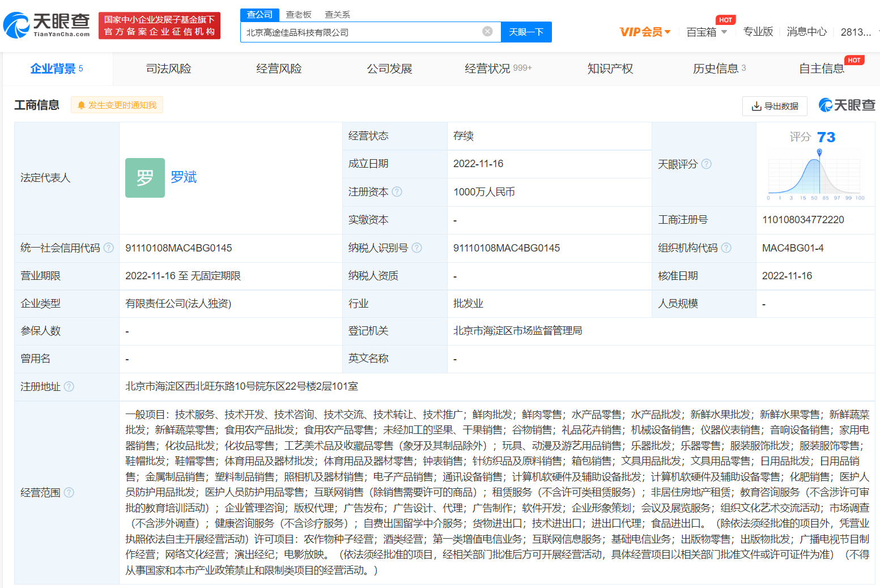This screenshot has height=588, width=880.
Task: Go to 专业版 link
Action: (x=758, y=32)
